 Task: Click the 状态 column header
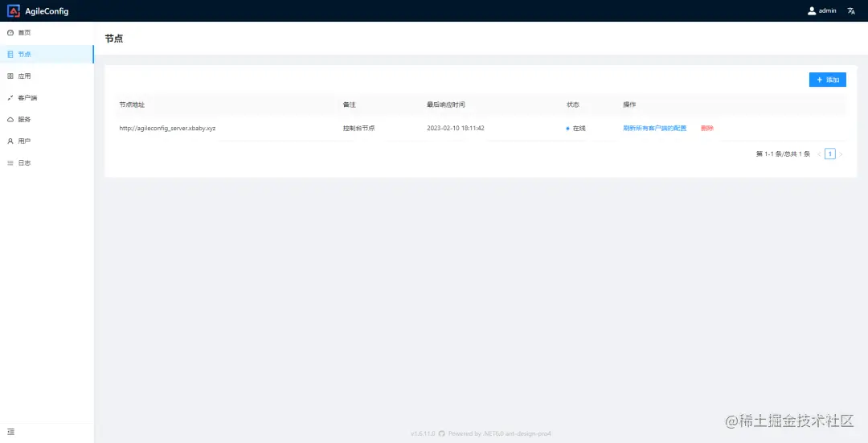click(573, 105)
